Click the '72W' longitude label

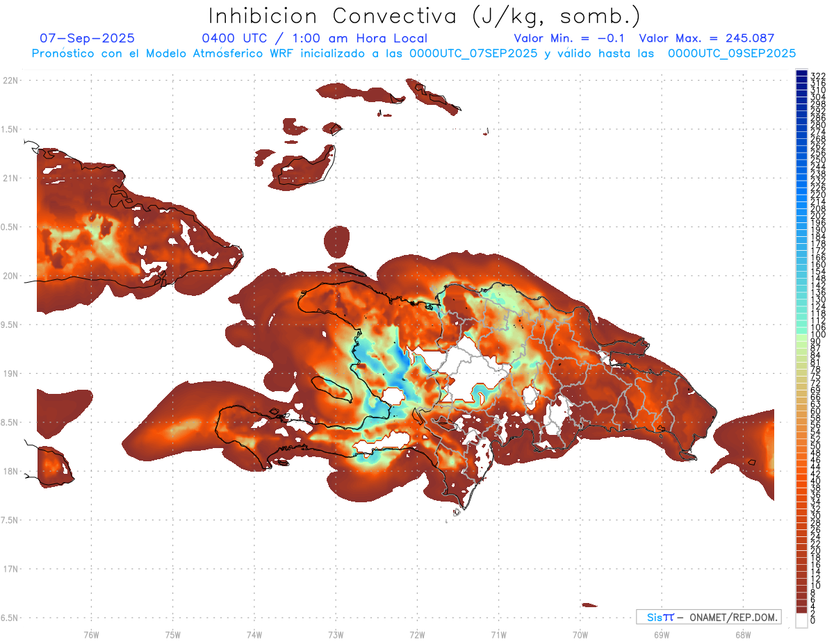(417, 634)
